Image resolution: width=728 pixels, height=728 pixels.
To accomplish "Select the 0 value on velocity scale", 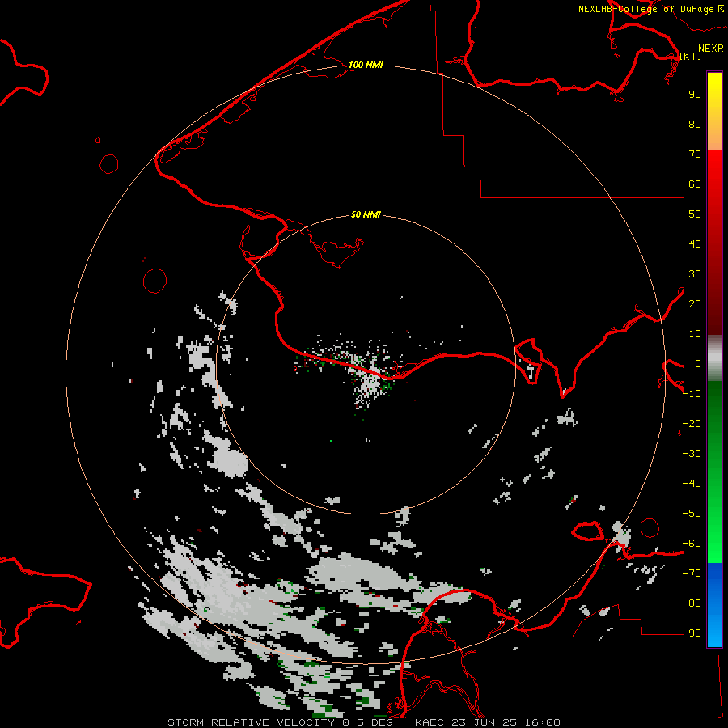I will coord(698,364).
